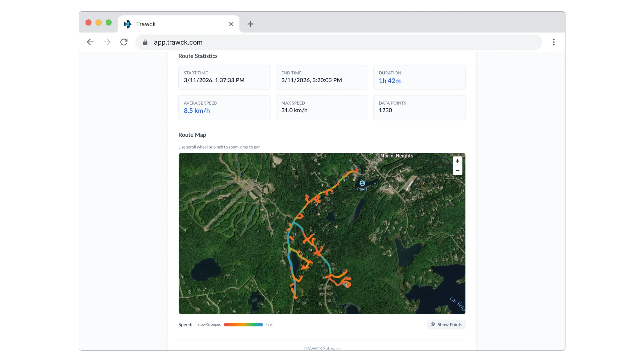Reload the Trawck page

pos(124,42)
